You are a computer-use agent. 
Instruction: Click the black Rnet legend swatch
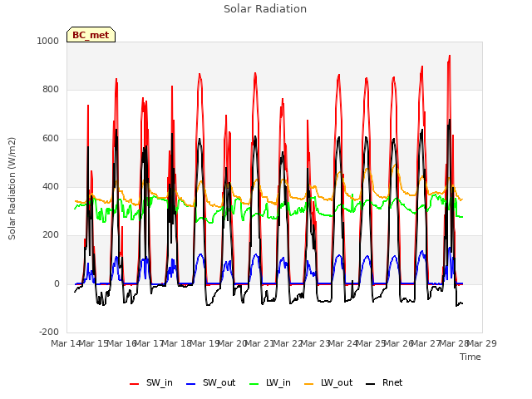[x=371, y=384]
